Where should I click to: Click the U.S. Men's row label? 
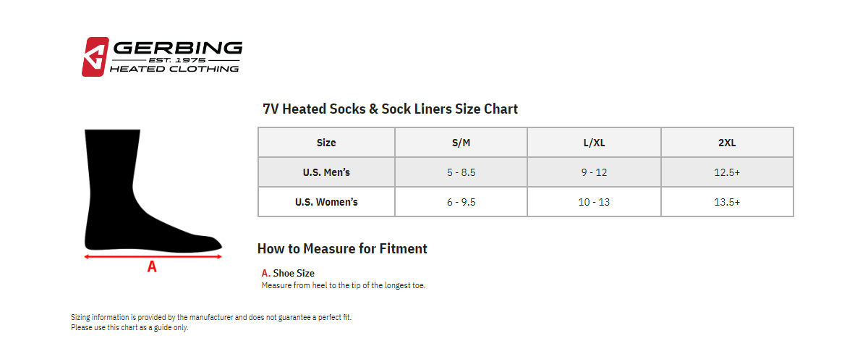326,172
